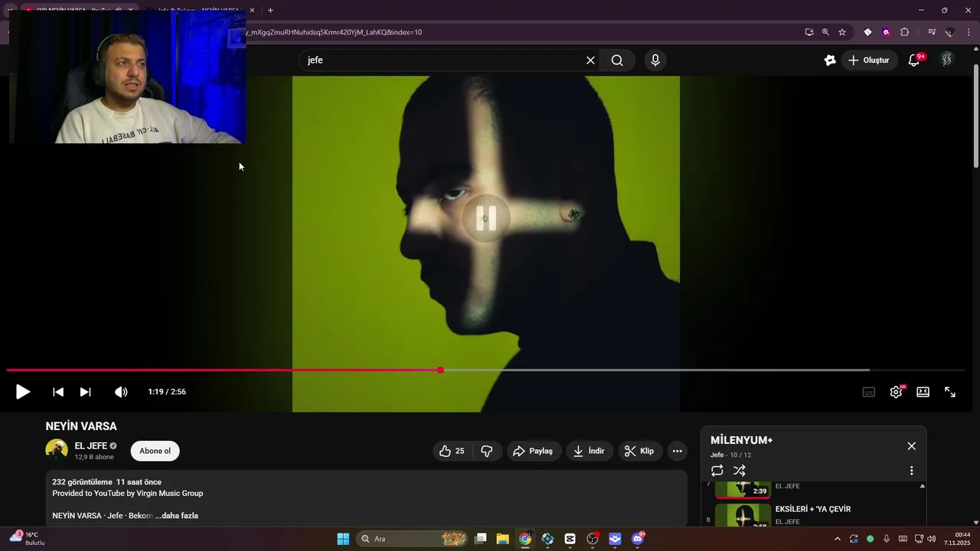
Task: Start voice search with microphone
Action: 655,60
